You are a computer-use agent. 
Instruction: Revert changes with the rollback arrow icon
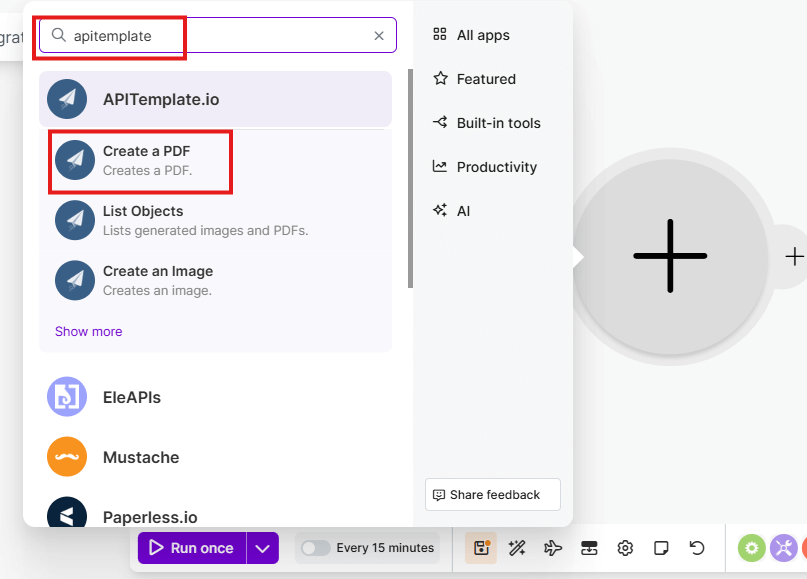[697, 548]
